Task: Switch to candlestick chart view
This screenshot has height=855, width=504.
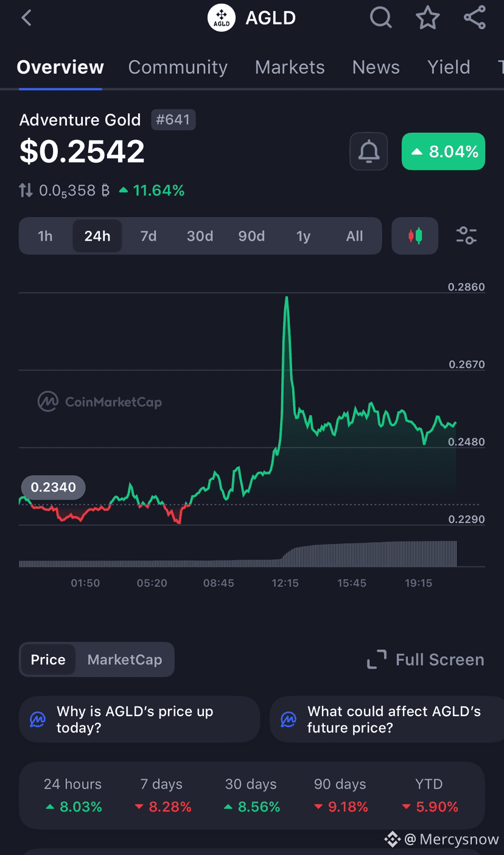Action: (x=415, y=236)
